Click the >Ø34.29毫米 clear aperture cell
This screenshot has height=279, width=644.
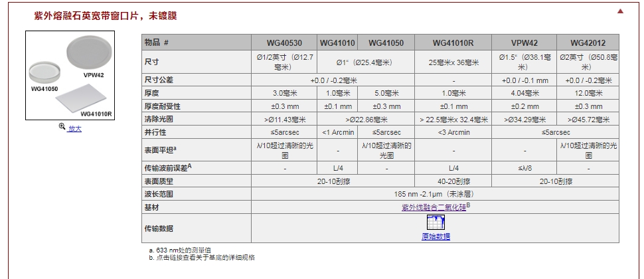click(x=524, y=120)
